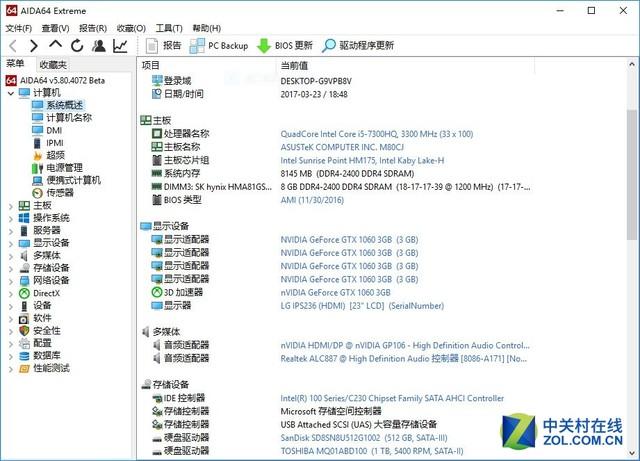The image size is (640, 461).
Task: Click the 安全性 shield icon in tree
Action: coord(24,331)
